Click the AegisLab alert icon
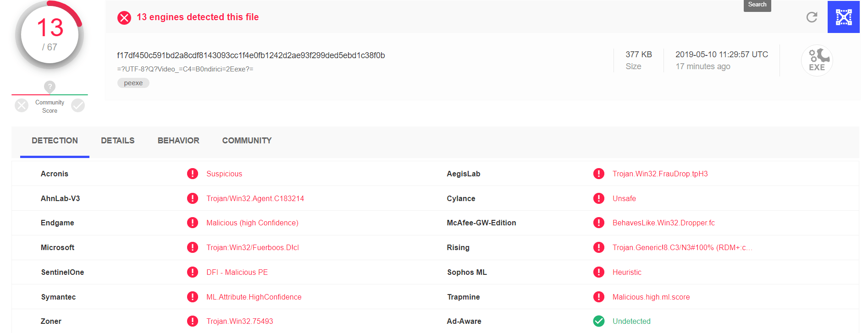The height and width of the screenshot is (333, 868). tap(599, 174)
